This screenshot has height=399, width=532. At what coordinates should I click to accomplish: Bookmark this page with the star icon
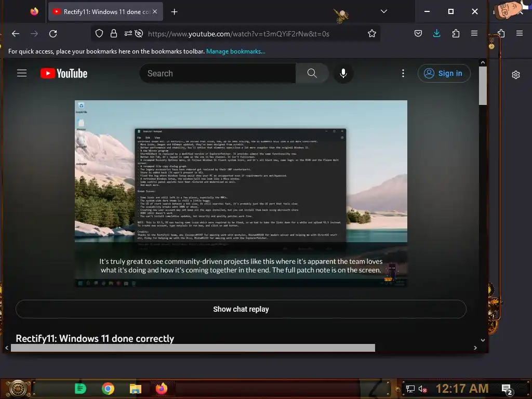click(x=372, y=34)
